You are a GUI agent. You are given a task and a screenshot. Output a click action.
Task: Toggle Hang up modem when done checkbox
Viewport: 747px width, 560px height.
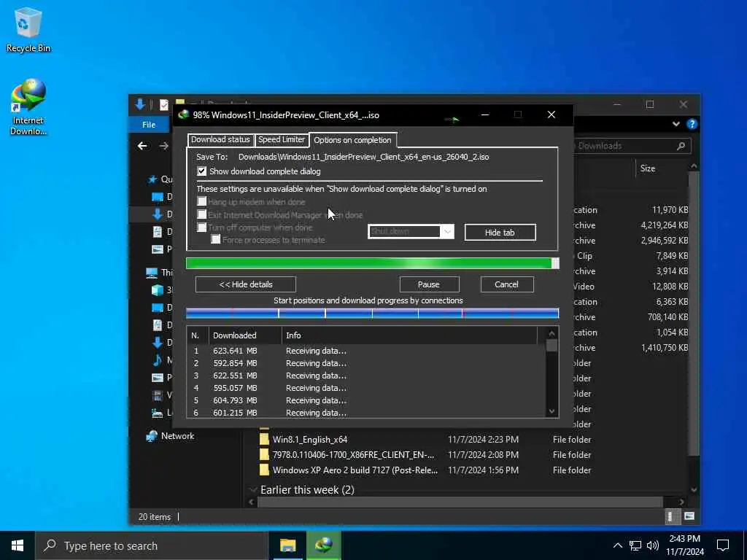[202, 201]
